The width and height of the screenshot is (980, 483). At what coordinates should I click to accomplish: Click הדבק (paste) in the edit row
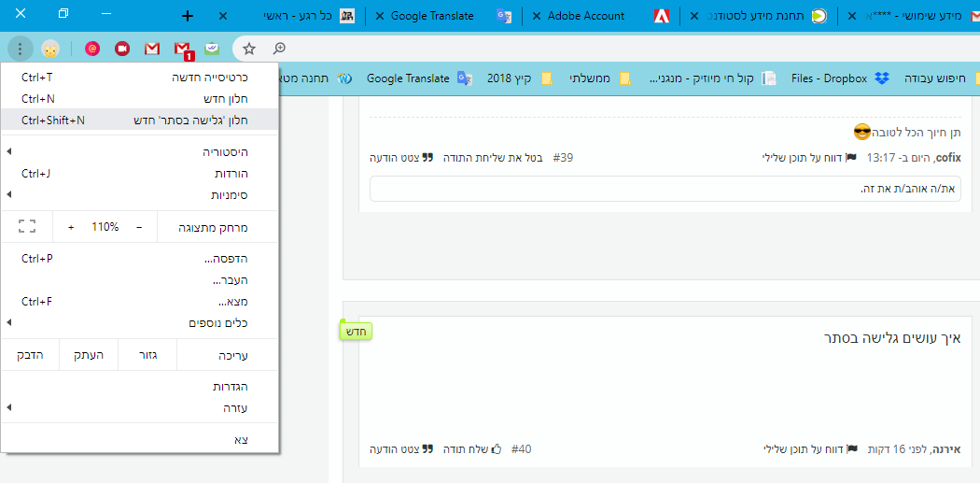[x=30, y=355]
